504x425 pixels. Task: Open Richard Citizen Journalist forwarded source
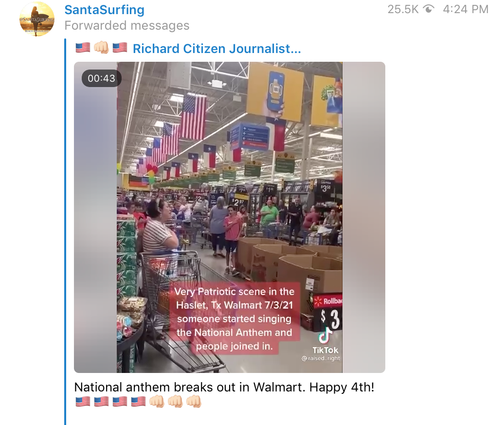coord(217,49)
